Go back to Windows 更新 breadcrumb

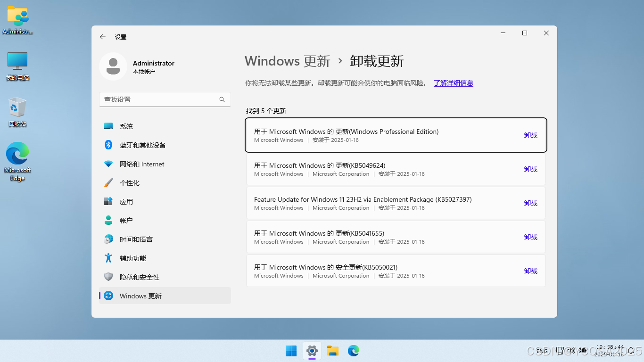click(288, 61)
